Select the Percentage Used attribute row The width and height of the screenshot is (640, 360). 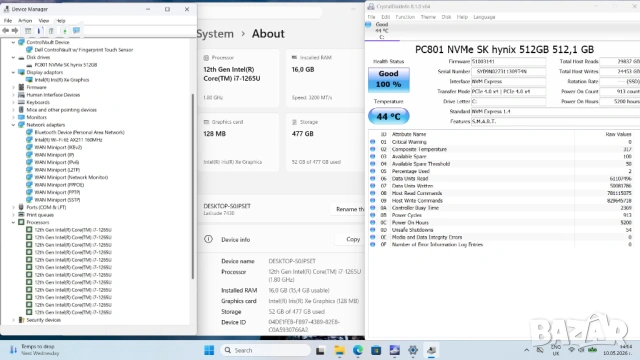pyautogui.click(x=501, y=171)
